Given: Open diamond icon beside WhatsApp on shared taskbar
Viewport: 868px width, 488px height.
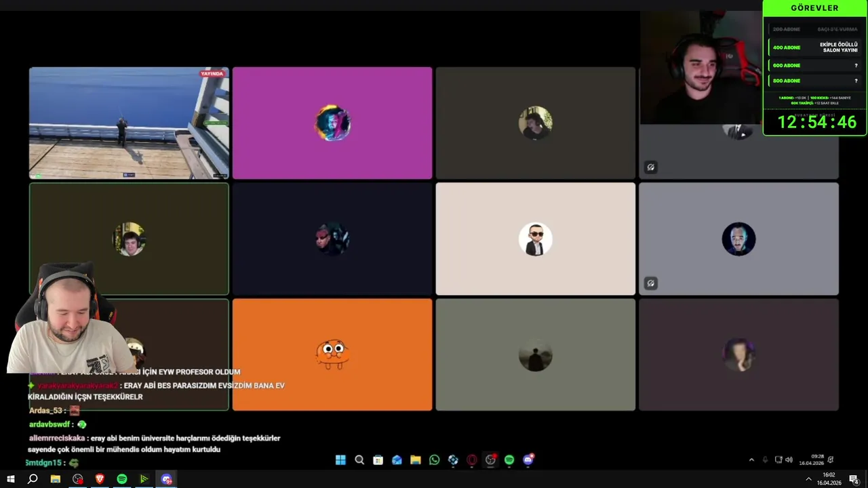Looking at the screenshot, I should point(453,460).
